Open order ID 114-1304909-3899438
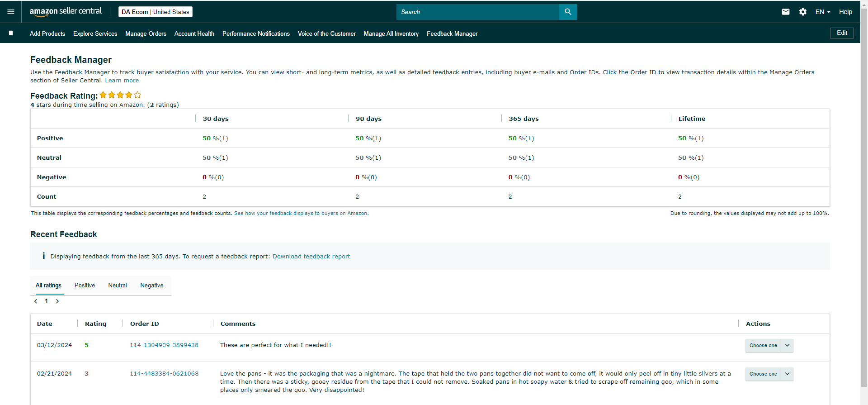The width and height of the screenshot is (868, 405). click(164, 345)
